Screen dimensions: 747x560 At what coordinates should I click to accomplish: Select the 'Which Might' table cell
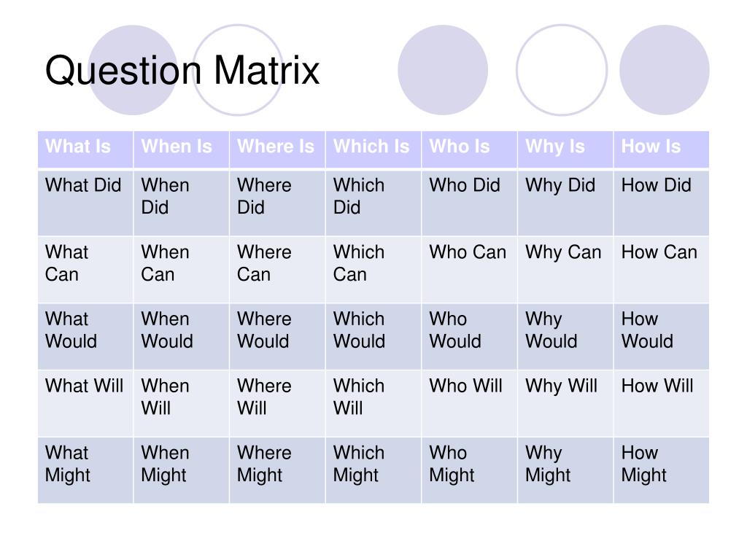(373, 470)
